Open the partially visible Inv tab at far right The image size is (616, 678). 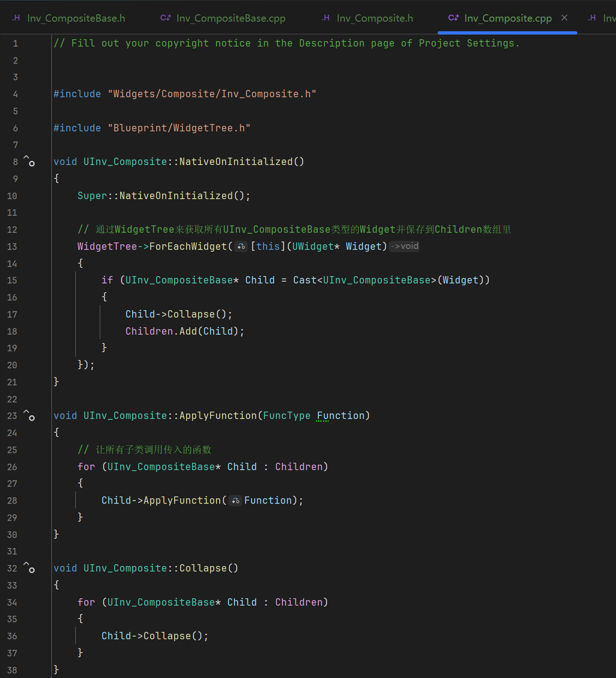pyautogui.click(x=602, y=18)
